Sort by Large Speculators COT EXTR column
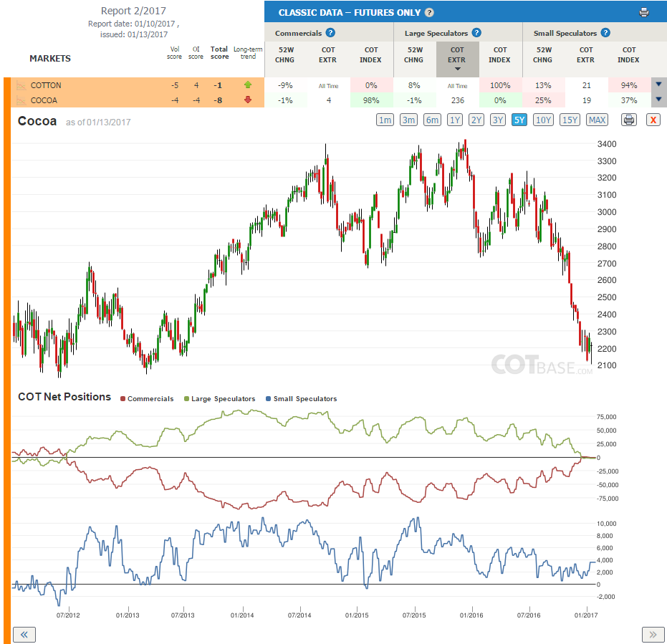The height and width of the screenshot is (644, 667). point(457,59)
